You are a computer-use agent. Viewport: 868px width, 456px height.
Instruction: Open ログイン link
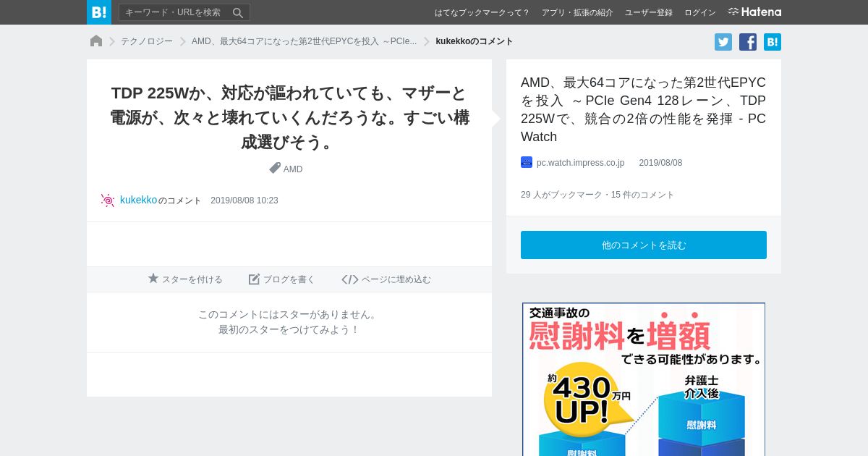(700, 12)
